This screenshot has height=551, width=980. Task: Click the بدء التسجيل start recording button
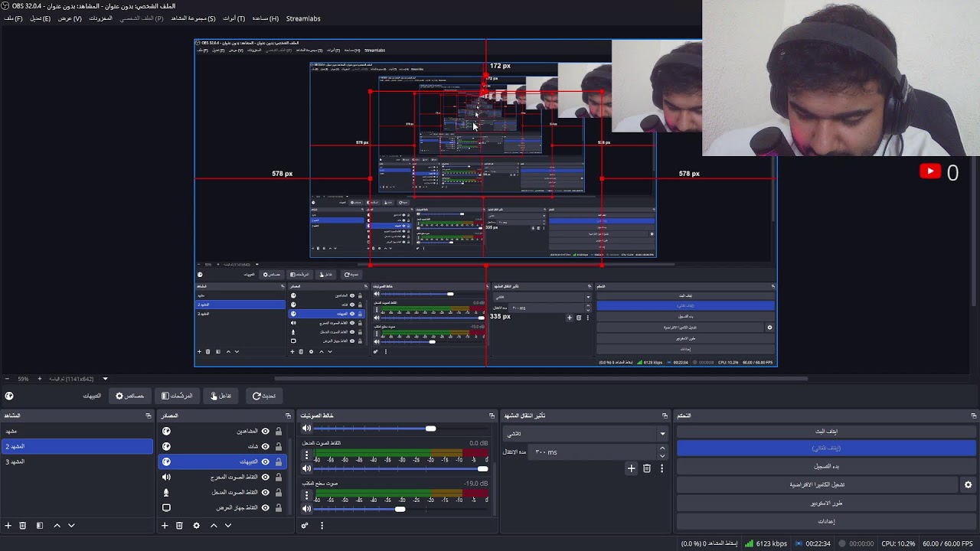pyautogui.click(x=826, y=466)
